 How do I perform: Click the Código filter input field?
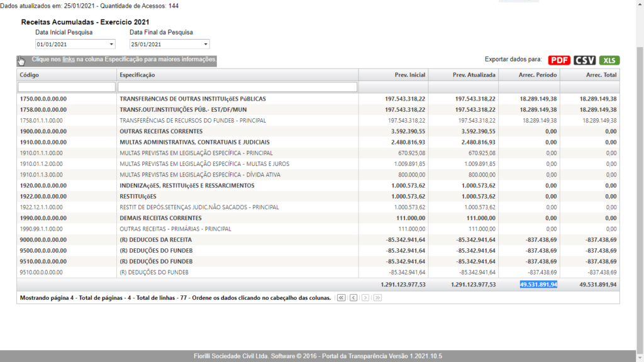pos(67,87)
